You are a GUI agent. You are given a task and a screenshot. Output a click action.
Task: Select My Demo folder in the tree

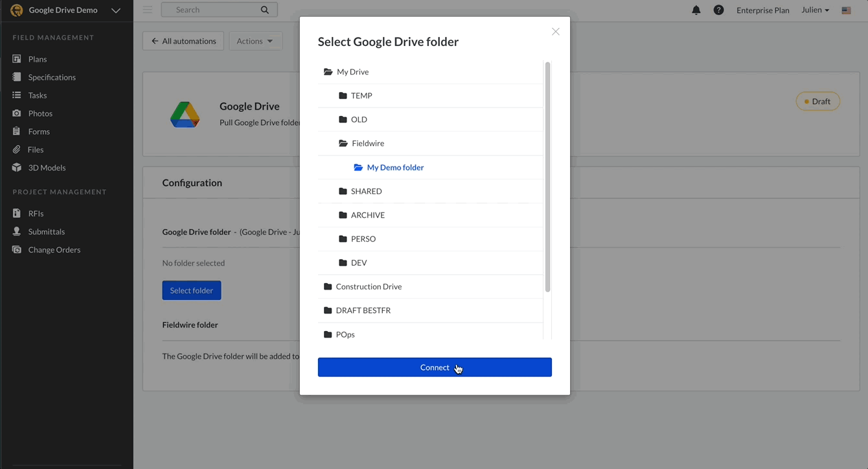pyautogui.click(x=395, y=167)
